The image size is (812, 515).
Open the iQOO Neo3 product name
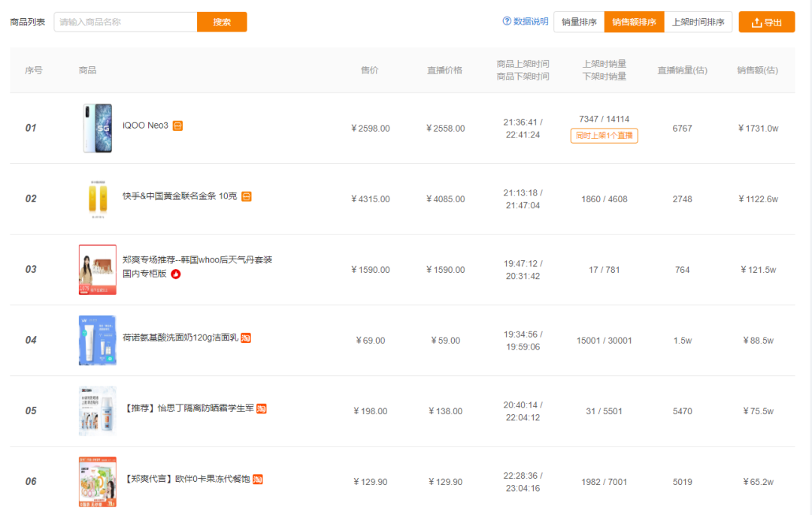pos(146,126)
